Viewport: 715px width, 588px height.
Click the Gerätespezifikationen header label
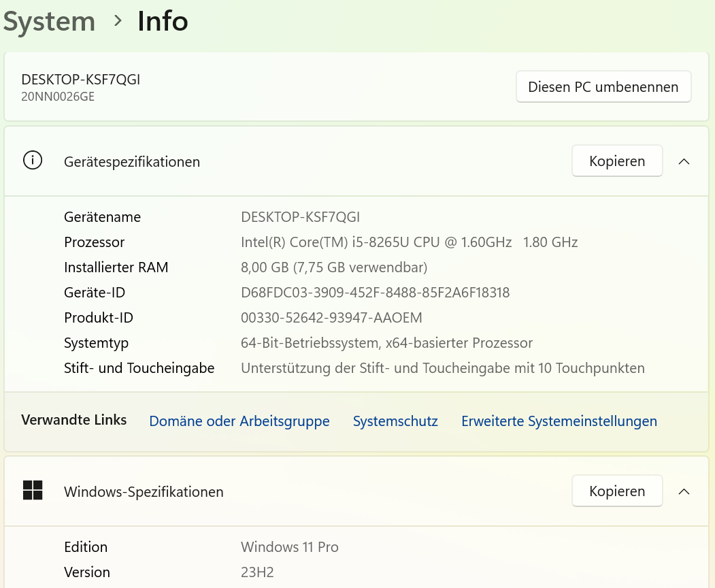pyautogui.click(x=132, y=162)
